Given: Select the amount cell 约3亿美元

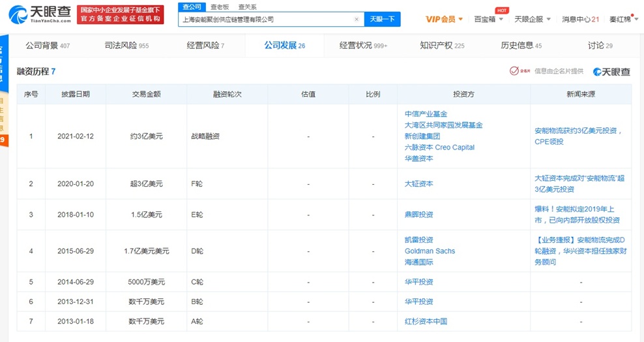Looking at the screenshot, I should pos(146,136).
